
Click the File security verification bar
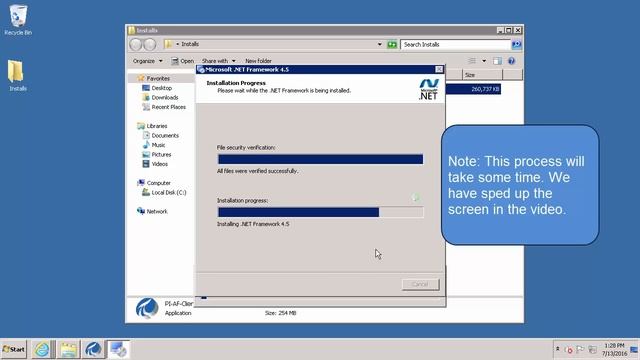(320, 159)
